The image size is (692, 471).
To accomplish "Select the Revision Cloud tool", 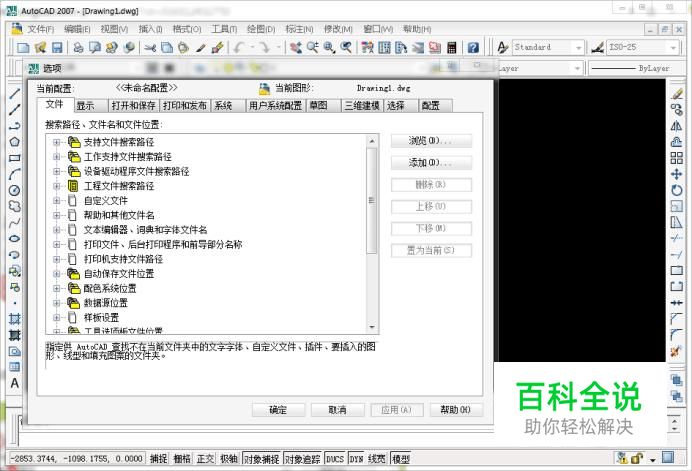I will coord(15,206).
